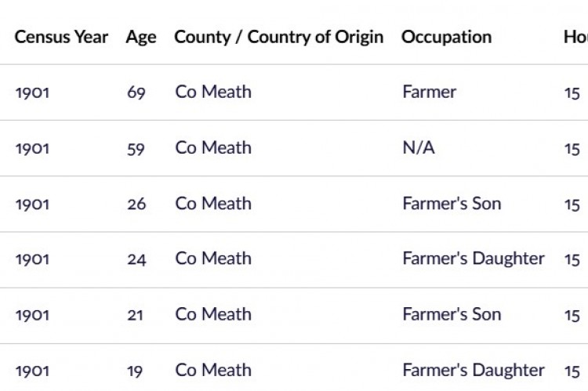
Task: Select Co Meath in the age 59 row
Action: [213, 148]
